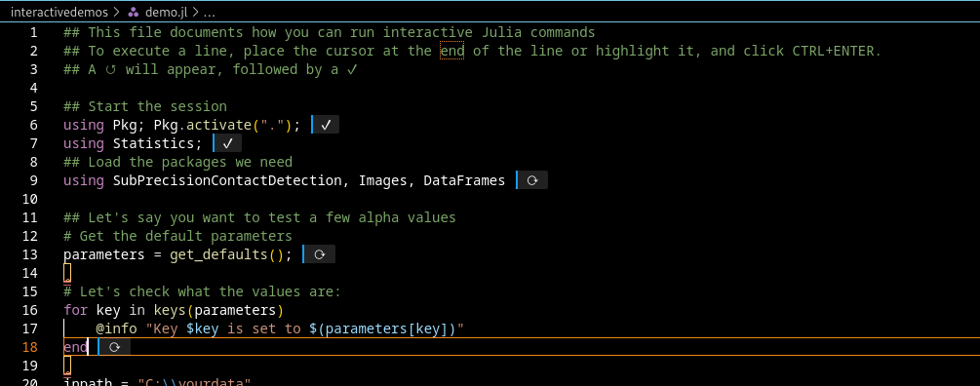980x386 pixels.
Task: Click the spinner badge after get_defaults()
Action: coord(320,254)
